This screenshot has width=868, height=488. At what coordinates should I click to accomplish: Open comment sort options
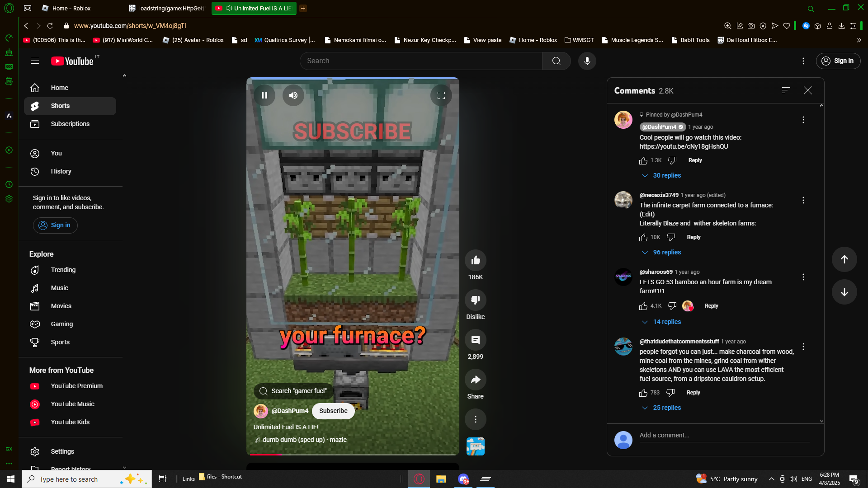pyautogui.click(x=786, y=90)
